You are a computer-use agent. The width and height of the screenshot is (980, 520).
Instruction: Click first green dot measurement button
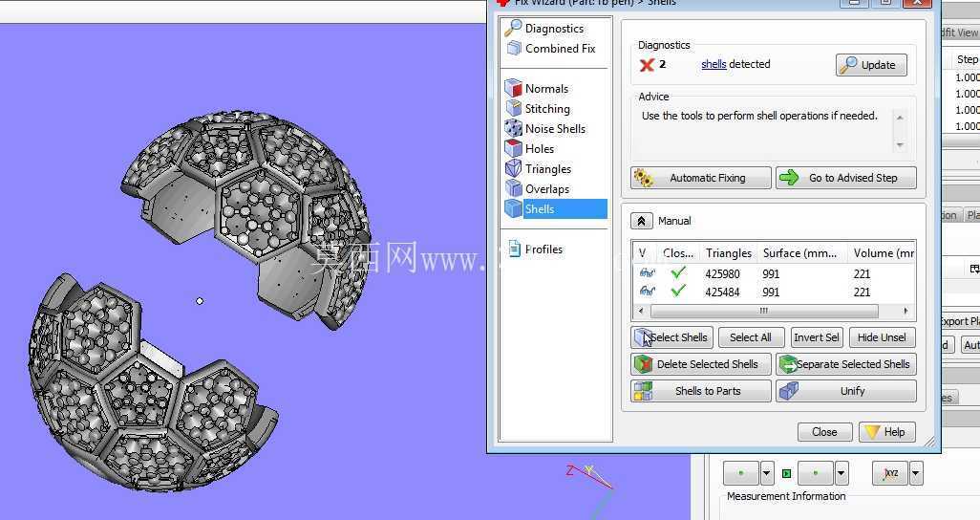[741, 473]
